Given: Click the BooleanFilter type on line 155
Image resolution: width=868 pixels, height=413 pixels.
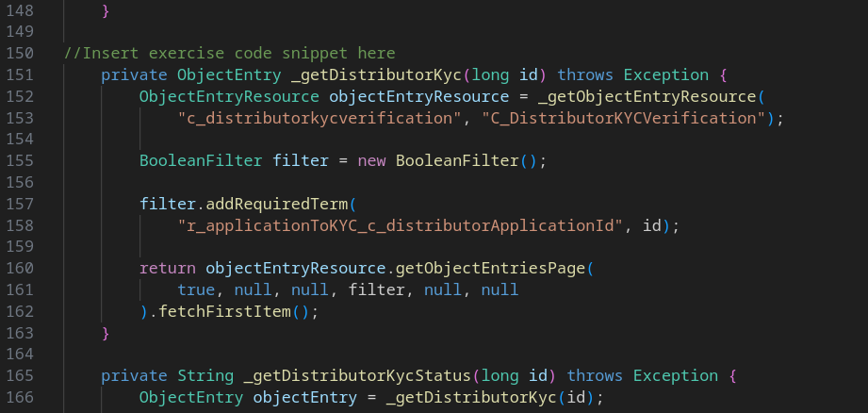Looking at the screenshot, I should (201, 160).
